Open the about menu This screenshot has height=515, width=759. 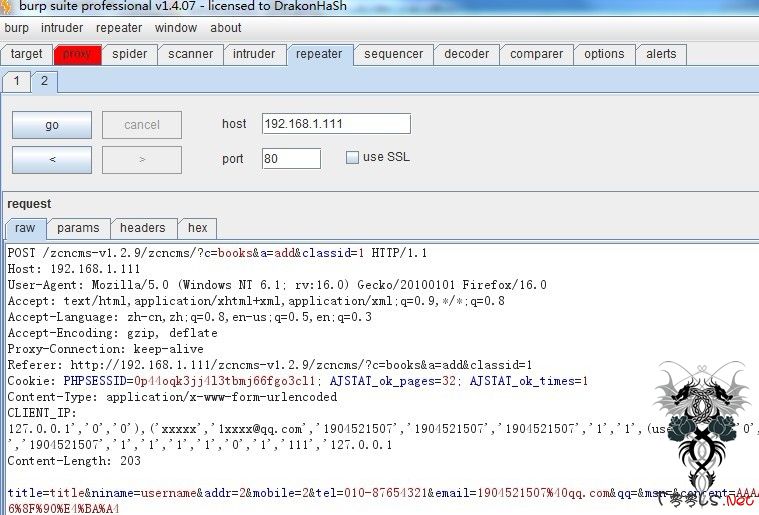[x=226, y=28]
